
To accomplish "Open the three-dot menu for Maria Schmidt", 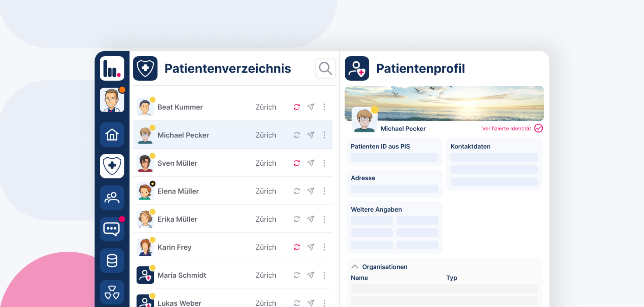I will tap(324, 275).
